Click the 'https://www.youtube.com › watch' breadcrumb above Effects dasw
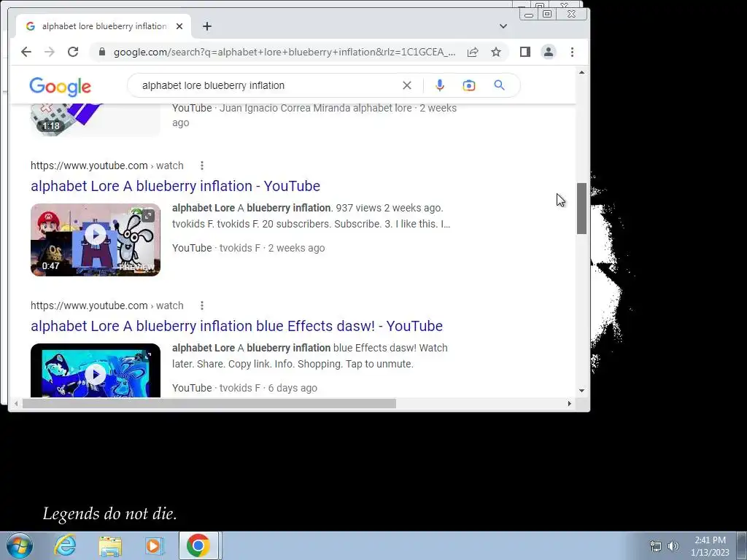This screenshot has height=560, width=747. pyautogui.click(x=107, y=306)
